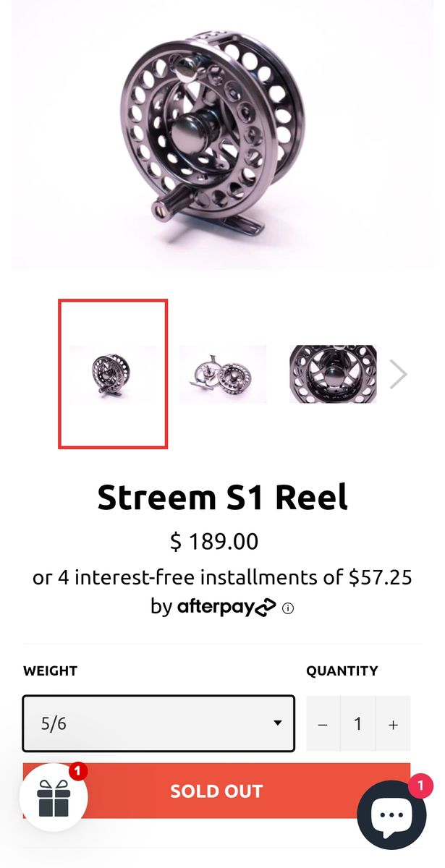Decrease quantity with minus button

pyautogui.click(x=323, y=724)
